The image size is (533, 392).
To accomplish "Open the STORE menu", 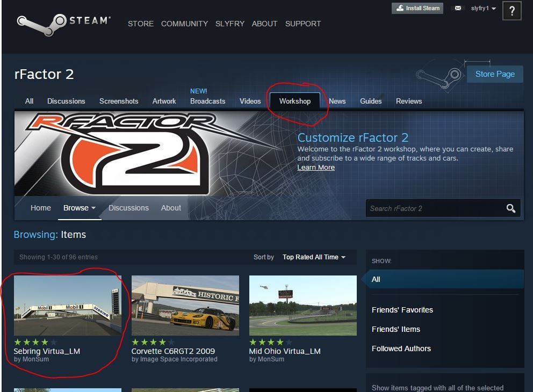I will 141,24.
